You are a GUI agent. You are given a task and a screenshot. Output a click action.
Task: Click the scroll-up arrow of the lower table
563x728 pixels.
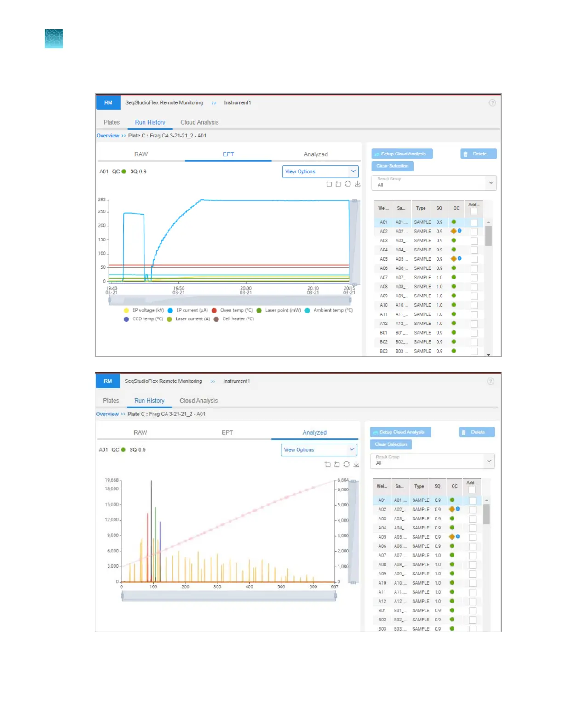tap(487, 500)
